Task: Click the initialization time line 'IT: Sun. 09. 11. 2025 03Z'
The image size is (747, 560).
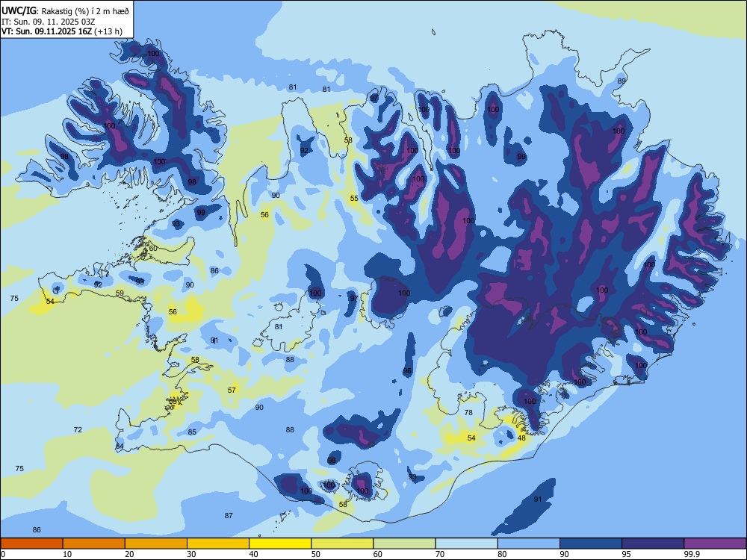Action: [48, 22]
